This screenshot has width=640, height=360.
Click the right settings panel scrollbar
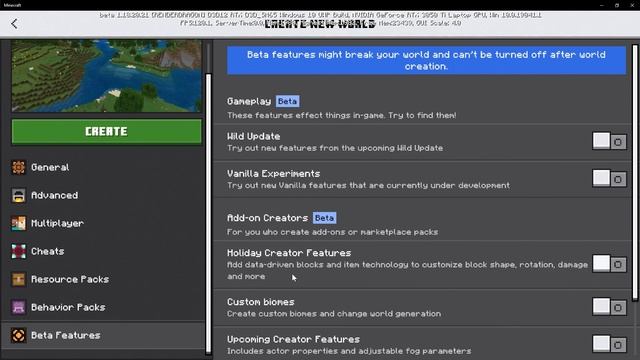[x=635, y=173]
